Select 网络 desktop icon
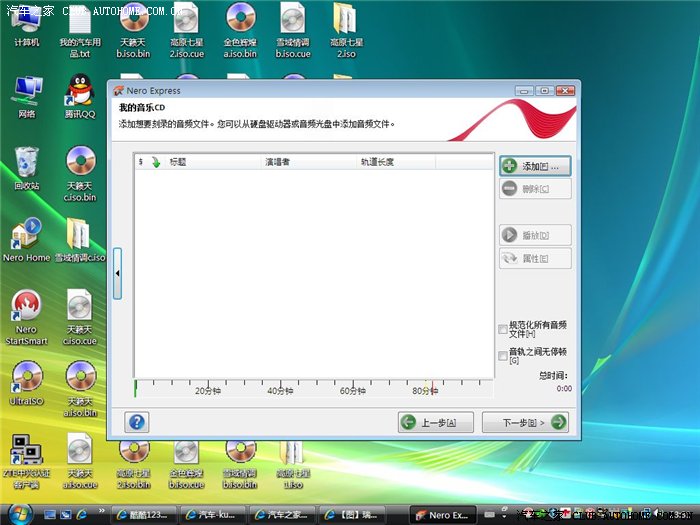The image size is (700, 525). tap(26, 97)
